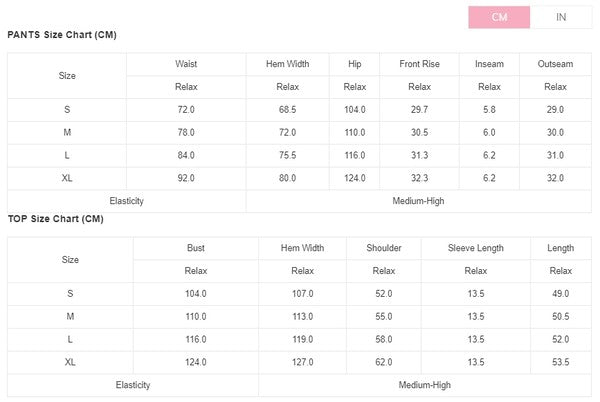This screenshot has height=402, width=600.
Task: Select the pants outseam value 29.0
Action: click(555, 110)
